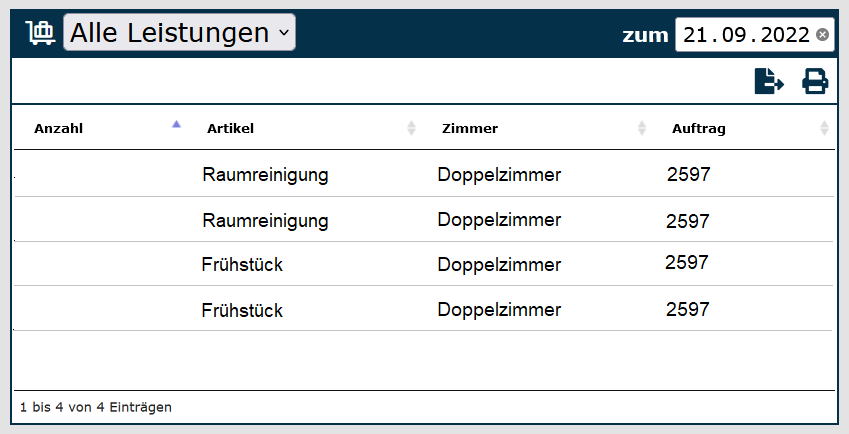Viewport: 849px width, 434px height.
Task: Click order number 2597 in last row
Action: [688, 309]
